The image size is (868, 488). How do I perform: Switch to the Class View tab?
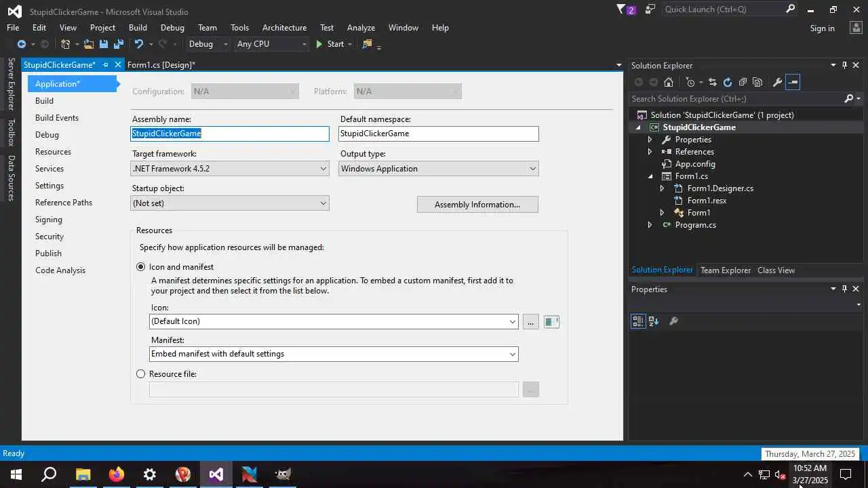pyautogui.click(x=776, y=270)
